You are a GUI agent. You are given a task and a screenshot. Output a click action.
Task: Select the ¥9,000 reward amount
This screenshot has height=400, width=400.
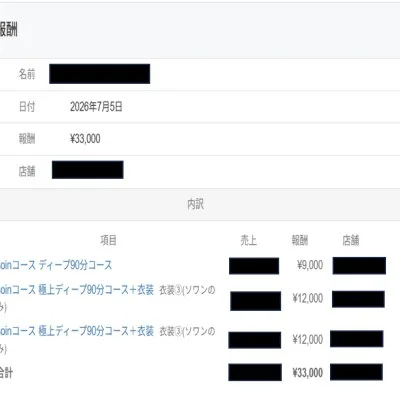coord(310,265)
